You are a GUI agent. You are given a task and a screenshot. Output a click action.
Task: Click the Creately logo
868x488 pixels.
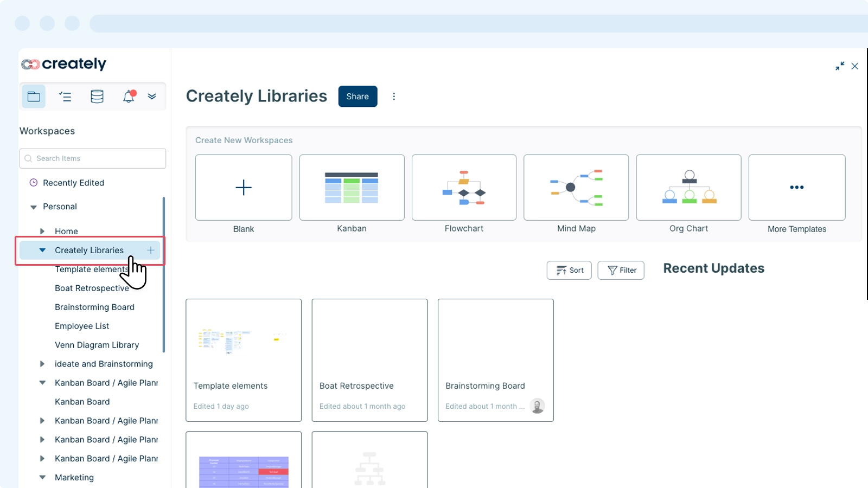[x=63, y=64]
